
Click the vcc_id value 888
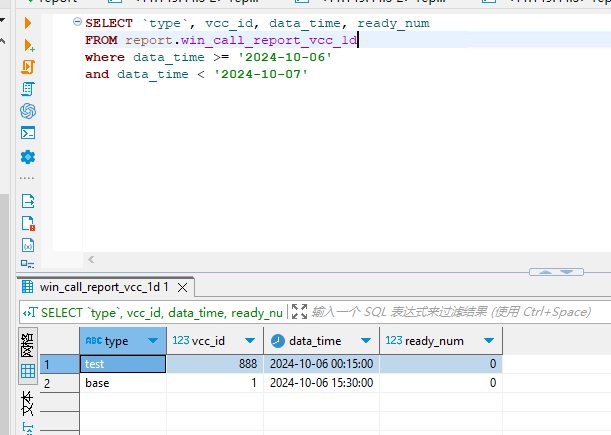[x=215, y=364]
